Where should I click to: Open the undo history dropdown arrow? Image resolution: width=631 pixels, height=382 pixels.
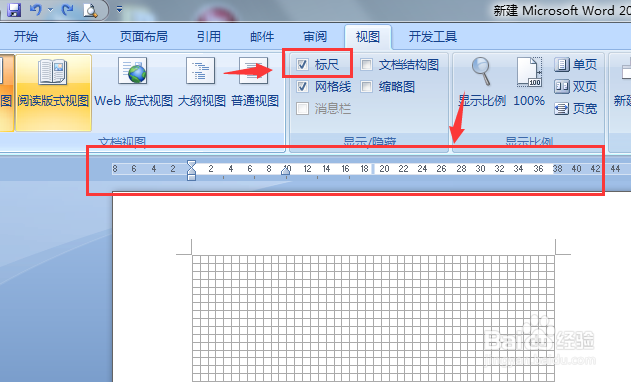50,10
